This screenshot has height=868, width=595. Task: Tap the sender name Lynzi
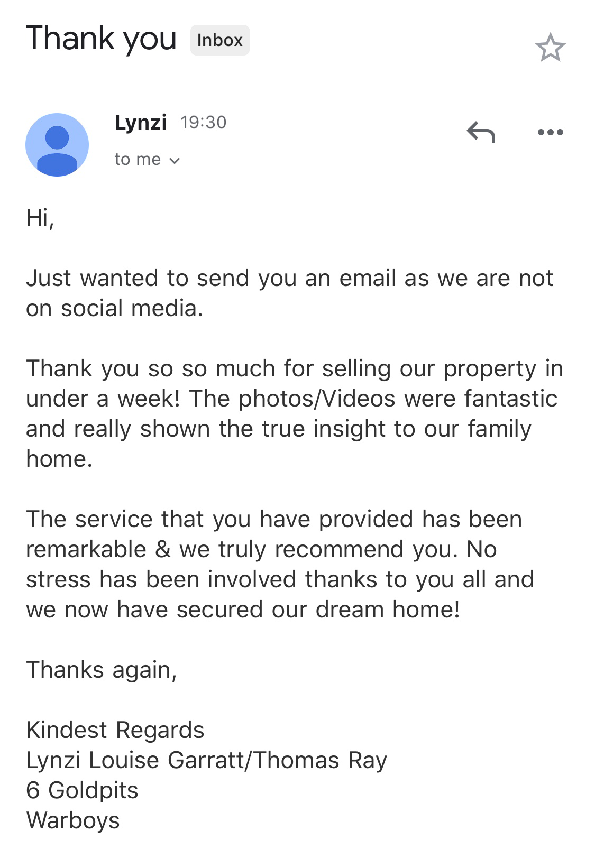click(141, 122)
